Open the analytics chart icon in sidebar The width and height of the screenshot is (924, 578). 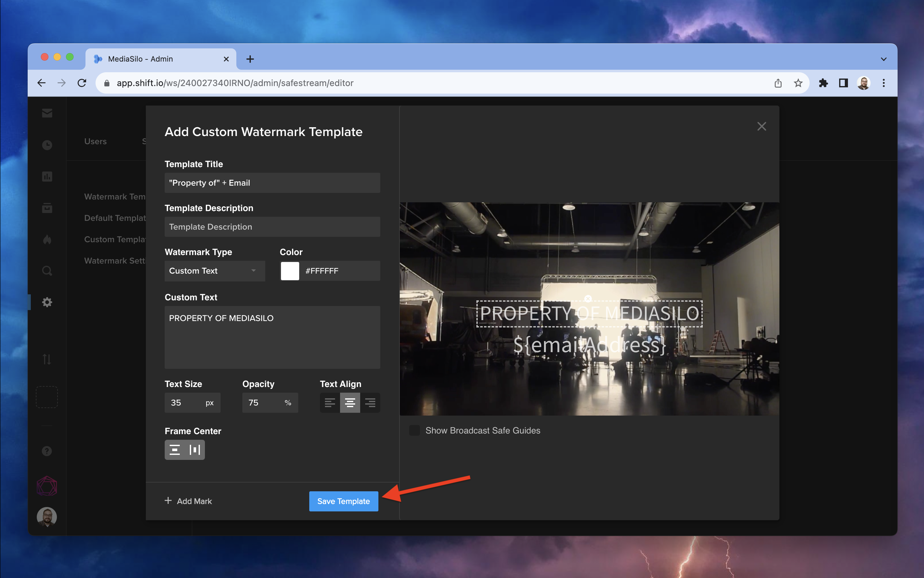47,177
